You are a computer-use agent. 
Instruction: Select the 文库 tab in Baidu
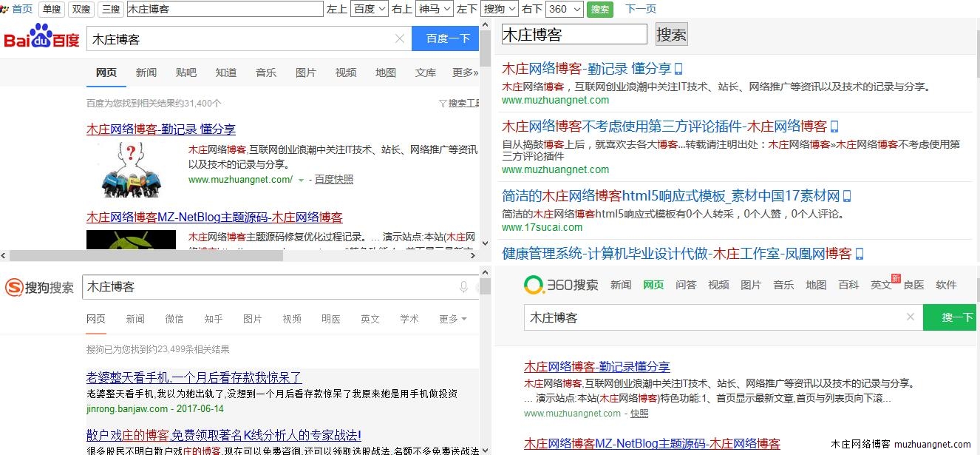426,73
